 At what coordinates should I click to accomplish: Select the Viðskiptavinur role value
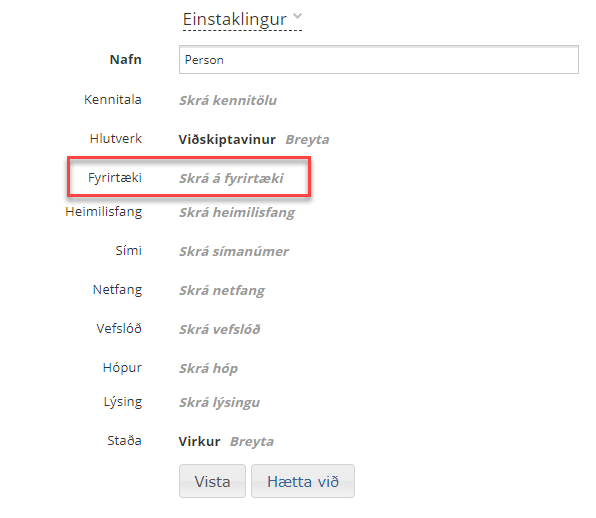[227, 139]
